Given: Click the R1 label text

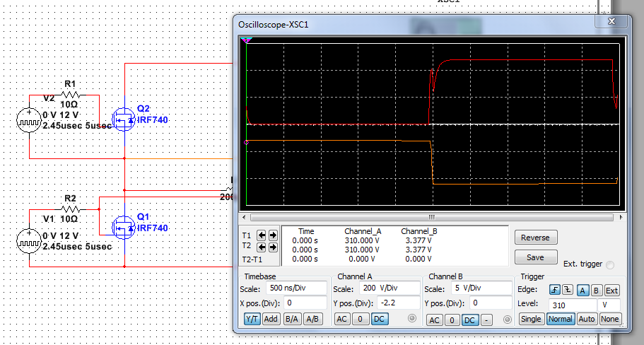Looking at the screenshot, I should pyautogui.click(x=70, y=84).
